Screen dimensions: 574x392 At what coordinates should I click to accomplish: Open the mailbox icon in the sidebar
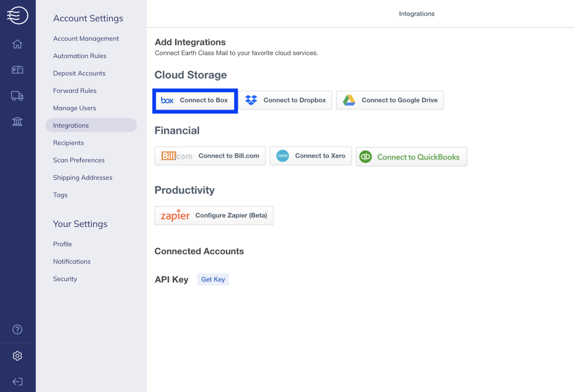(17, 70)
